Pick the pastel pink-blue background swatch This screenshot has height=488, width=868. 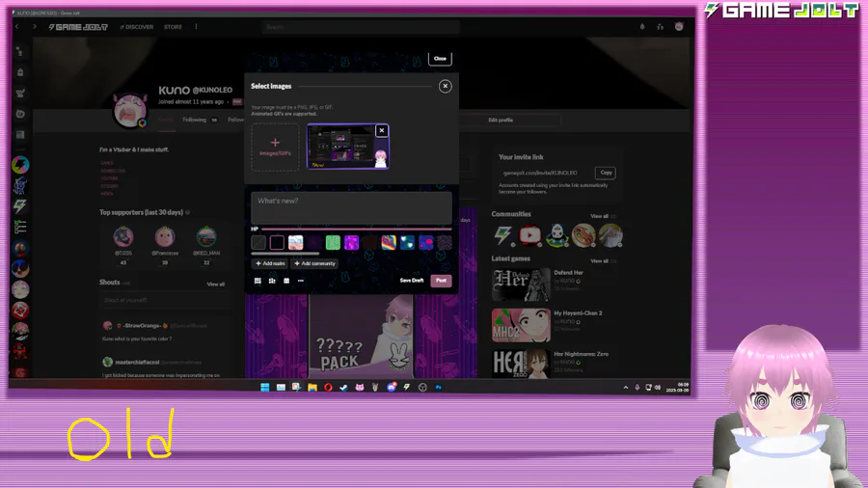click(296, 242)
